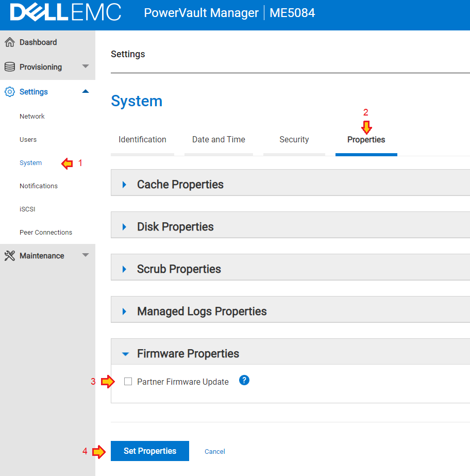This screenshot has height=476, width=470.
Task: Click the Settings breadcrumb heading
Action: click(x=128, y=54)
